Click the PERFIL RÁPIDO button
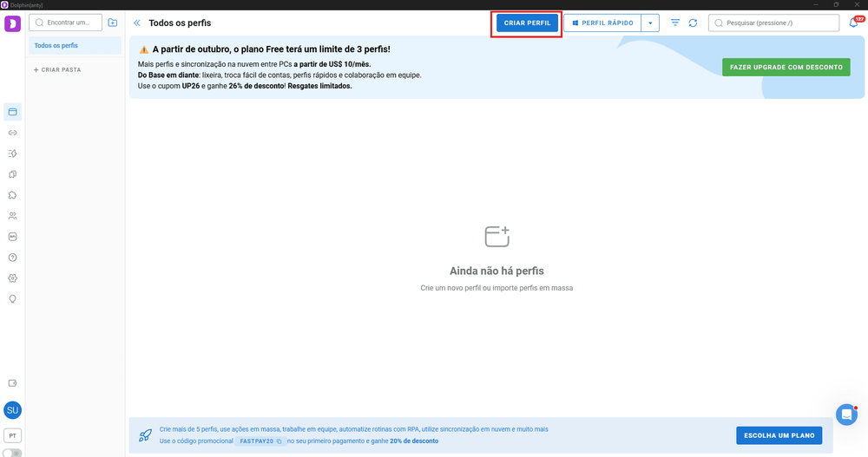Viewport: 868px width, 457px height. click(602, 23)
